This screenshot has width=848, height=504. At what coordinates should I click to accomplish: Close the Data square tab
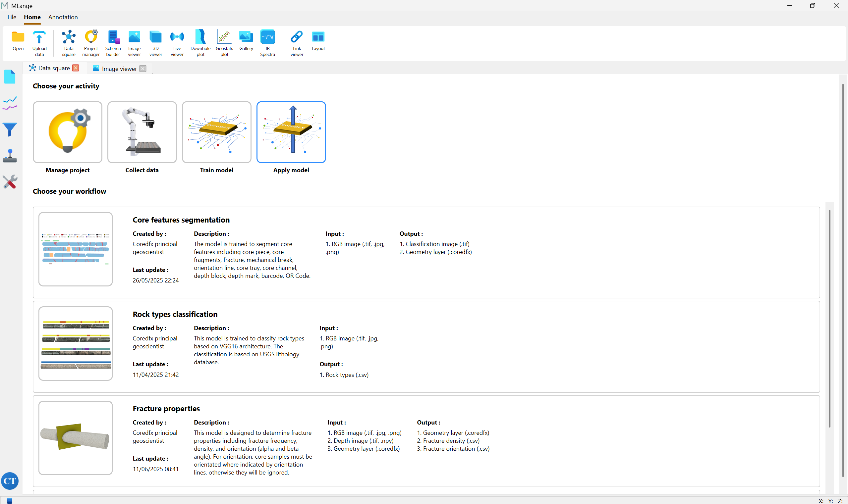76,68
